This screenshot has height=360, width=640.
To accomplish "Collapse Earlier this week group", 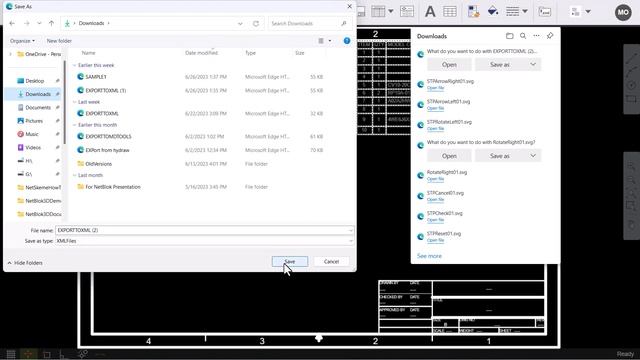I will click(x=74, y=65).
